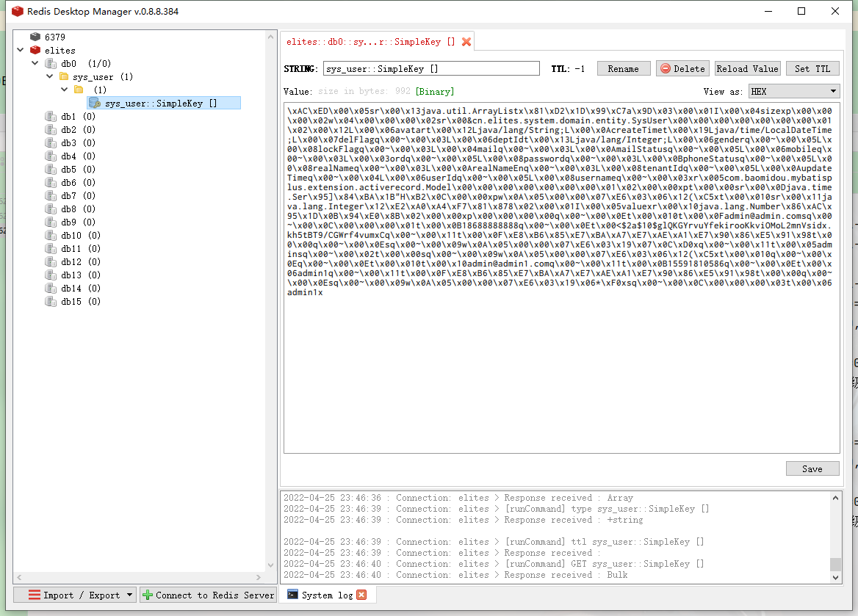Select the sys_user::SimpleKey [] tree item
The width and height of the screenshot is (858, 616).
(x=164, y=103)
